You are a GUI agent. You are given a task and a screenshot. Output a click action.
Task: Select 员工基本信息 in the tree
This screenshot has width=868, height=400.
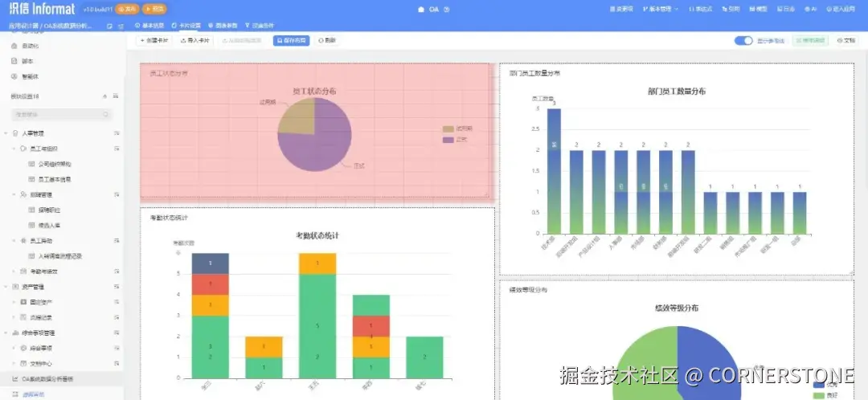[x=55, y=180]
